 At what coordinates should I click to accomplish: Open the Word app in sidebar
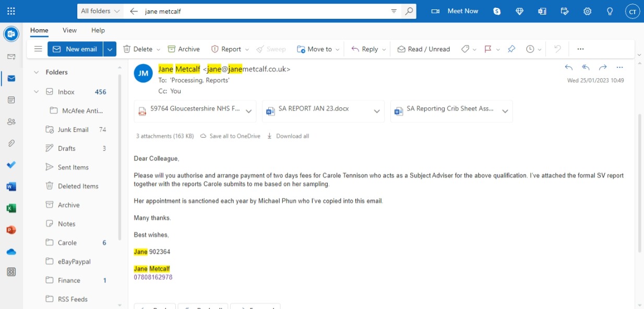(11, 187)
